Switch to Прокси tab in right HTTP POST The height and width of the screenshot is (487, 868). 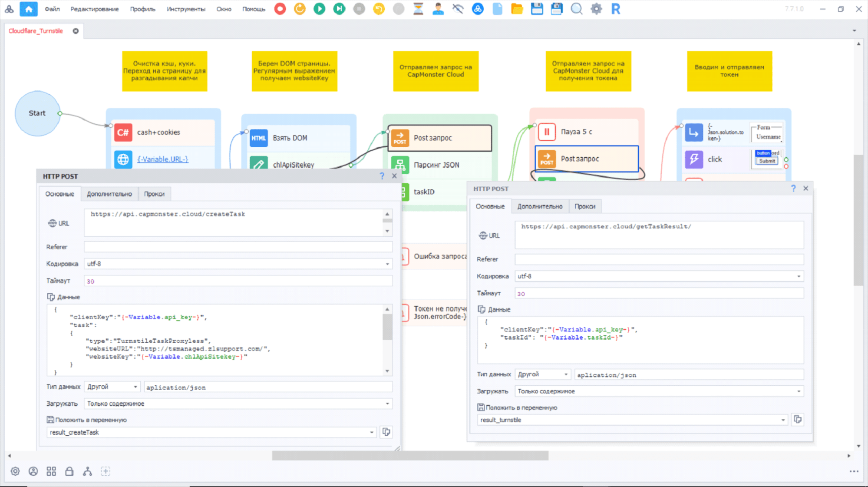click(x=585, y=206)
